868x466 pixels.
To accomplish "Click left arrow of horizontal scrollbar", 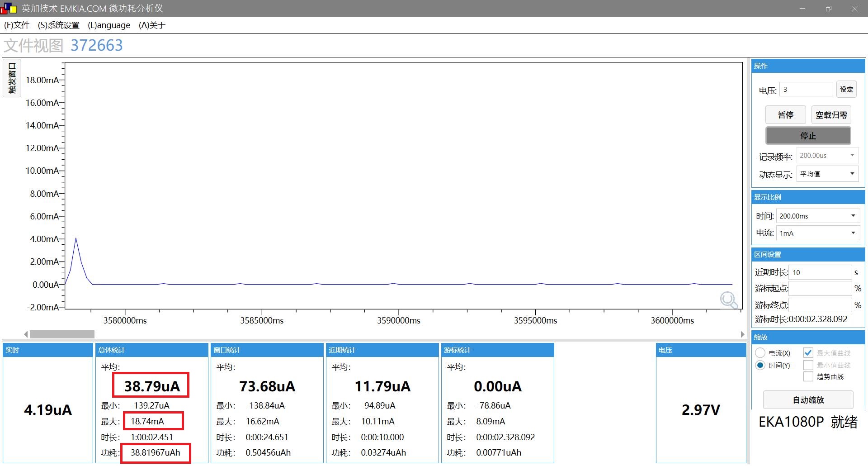I will tap(26, 334).
